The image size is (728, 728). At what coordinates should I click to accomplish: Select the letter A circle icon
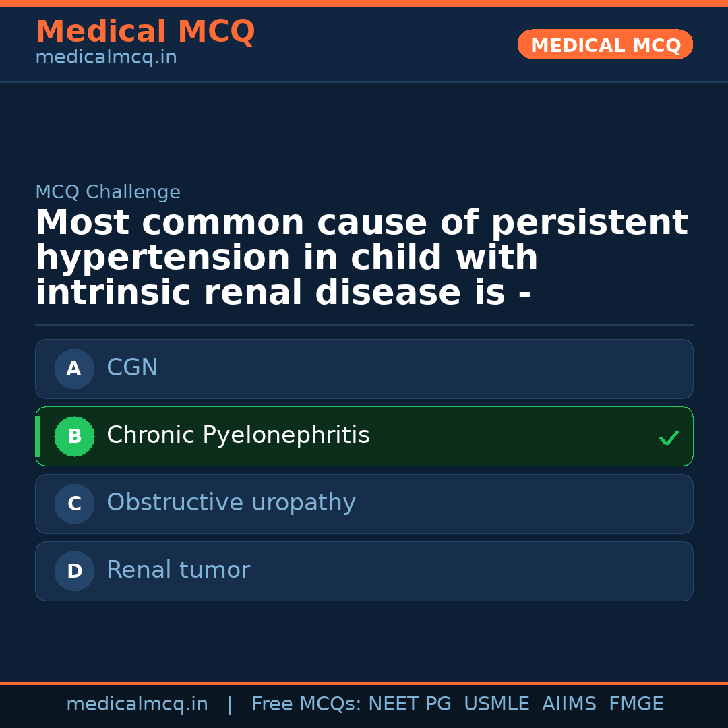[x=74, y=369]
